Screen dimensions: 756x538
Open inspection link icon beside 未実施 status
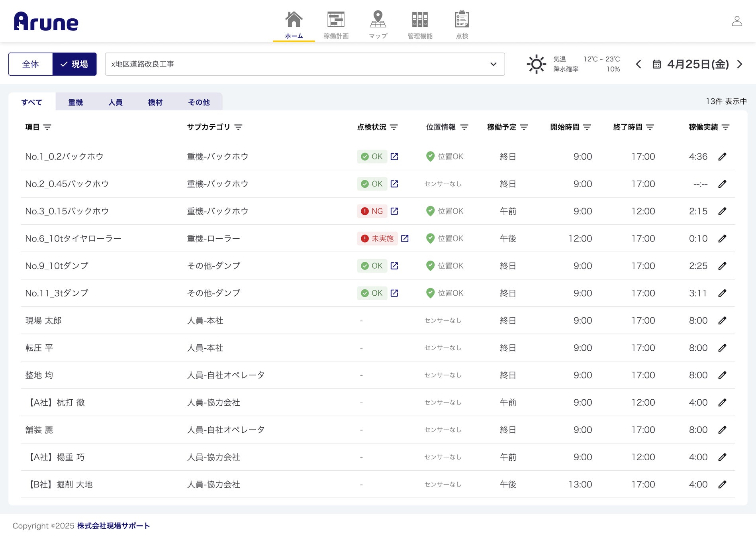tap(405, 238)
